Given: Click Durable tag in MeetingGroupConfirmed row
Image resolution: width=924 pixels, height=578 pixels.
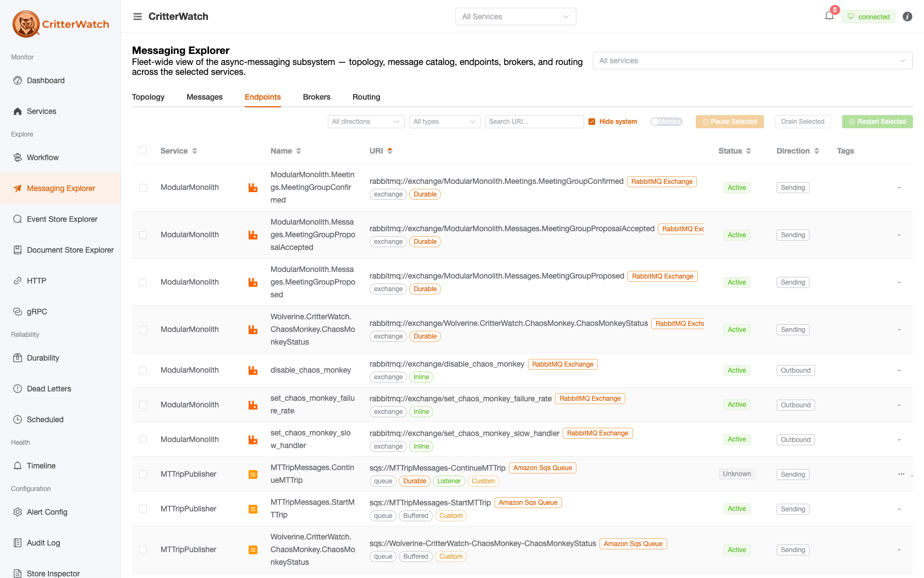Looking at the screenshot, I should pyautogui.click(x=425, y=194).
